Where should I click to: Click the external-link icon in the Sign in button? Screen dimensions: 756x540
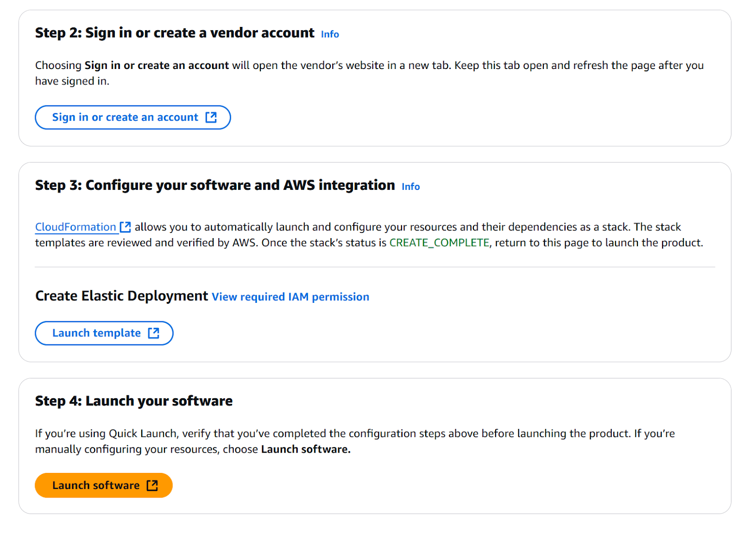(x=211, y=117)
